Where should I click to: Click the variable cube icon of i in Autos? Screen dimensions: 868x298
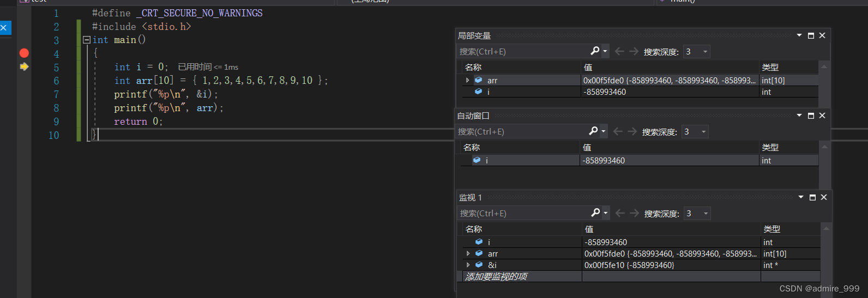477,160
